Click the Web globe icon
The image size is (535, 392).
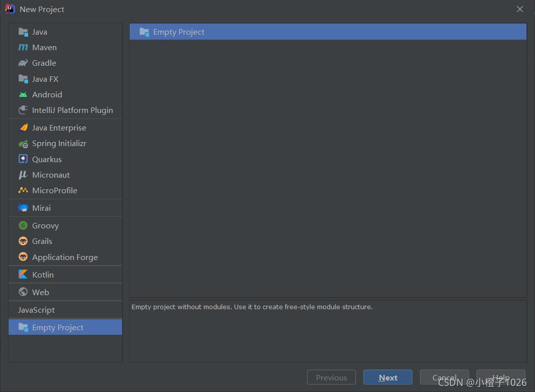23,292
